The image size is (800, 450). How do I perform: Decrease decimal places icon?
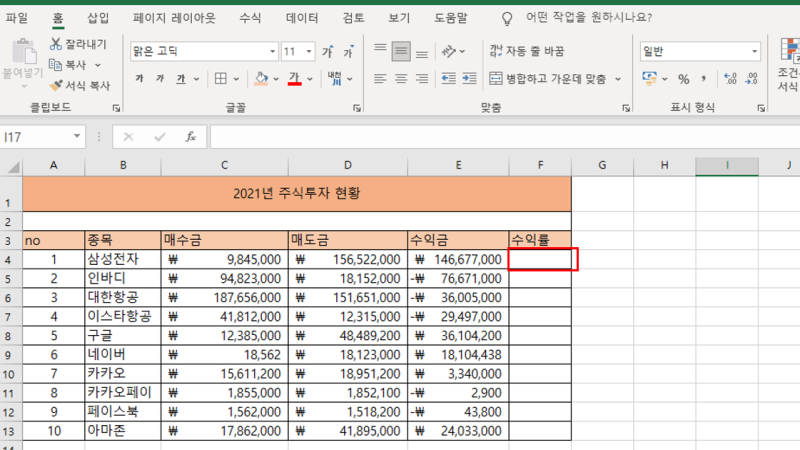click(x=752, y=79)
